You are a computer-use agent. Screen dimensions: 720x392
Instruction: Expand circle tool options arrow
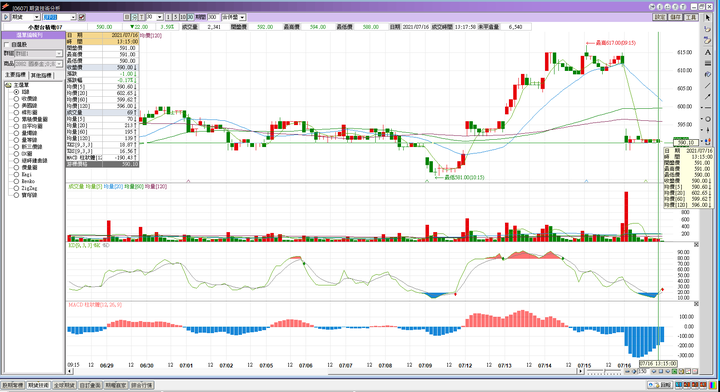702,119
